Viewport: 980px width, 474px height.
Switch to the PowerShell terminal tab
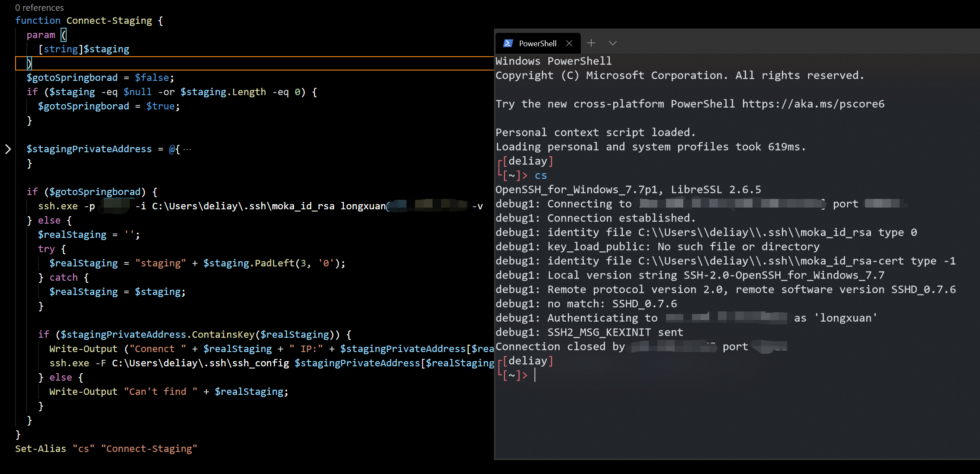538,43
